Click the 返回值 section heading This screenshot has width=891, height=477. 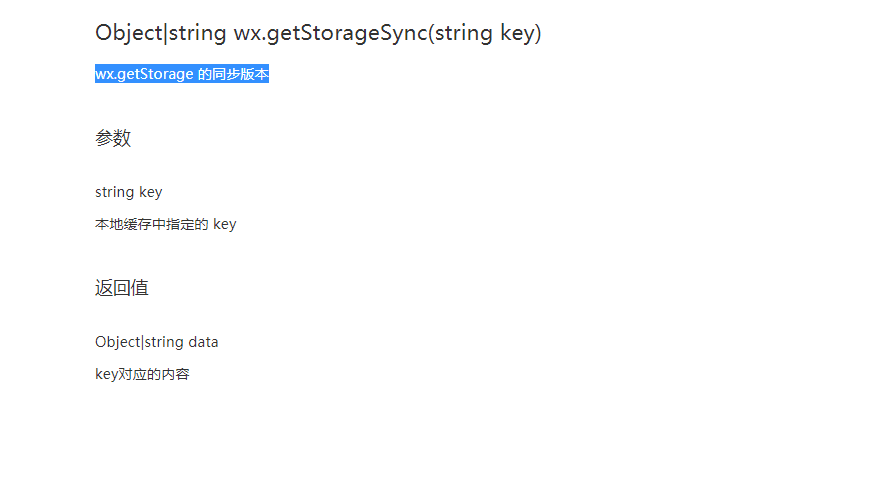(122, 289)
